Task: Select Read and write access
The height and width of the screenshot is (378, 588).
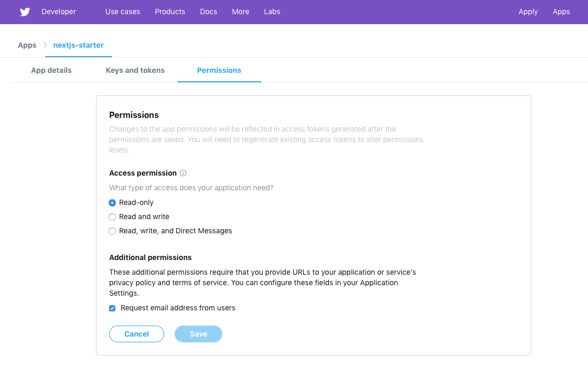Action: pos(112,217)
